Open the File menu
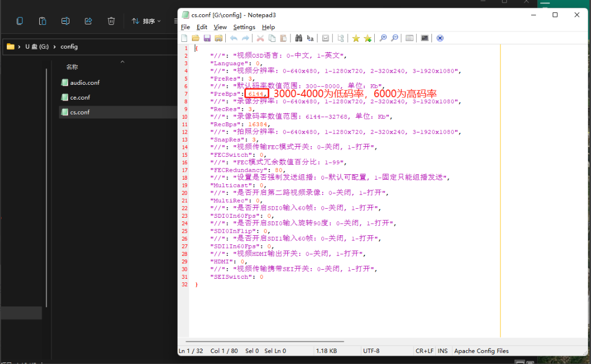The width and height of the screenshot is (591, 364). pyautogui.click(x=186, y=27)
